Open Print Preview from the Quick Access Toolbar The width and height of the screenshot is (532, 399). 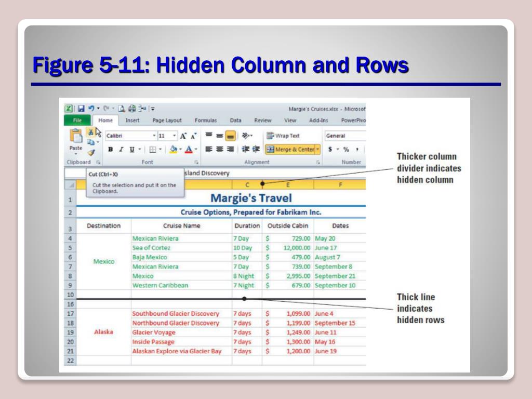point(122,109)
